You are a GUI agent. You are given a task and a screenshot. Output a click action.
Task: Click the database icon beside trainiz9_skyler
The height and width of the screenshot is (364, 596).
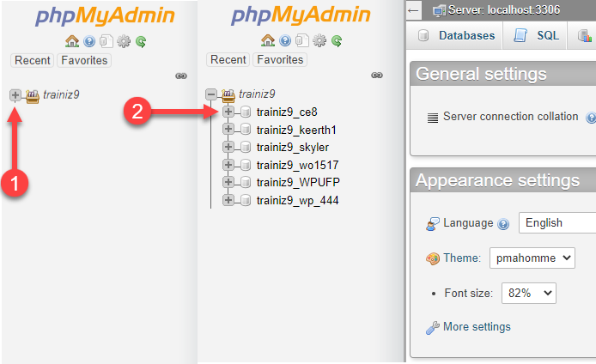point(246,147)
